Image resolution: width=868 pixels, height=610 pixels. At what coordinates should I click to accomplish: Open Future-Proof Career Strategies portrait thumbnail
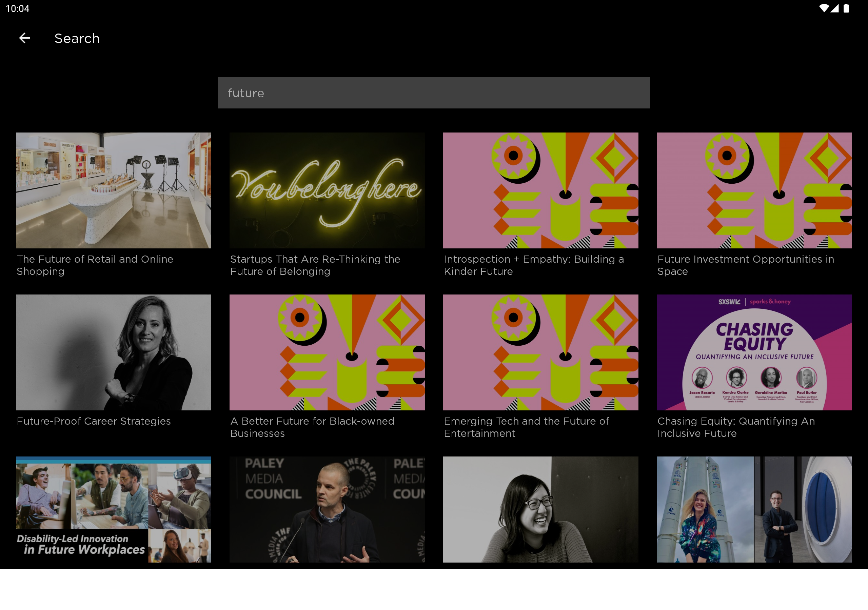point(113,352)
